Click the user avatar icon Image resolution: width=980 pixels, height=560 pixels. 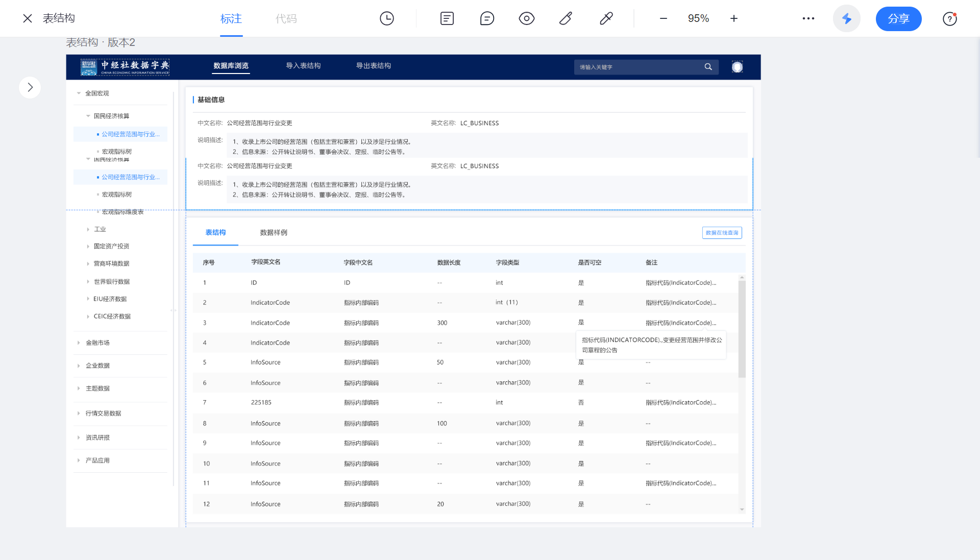pyautogui.click(x=737, y=67)
